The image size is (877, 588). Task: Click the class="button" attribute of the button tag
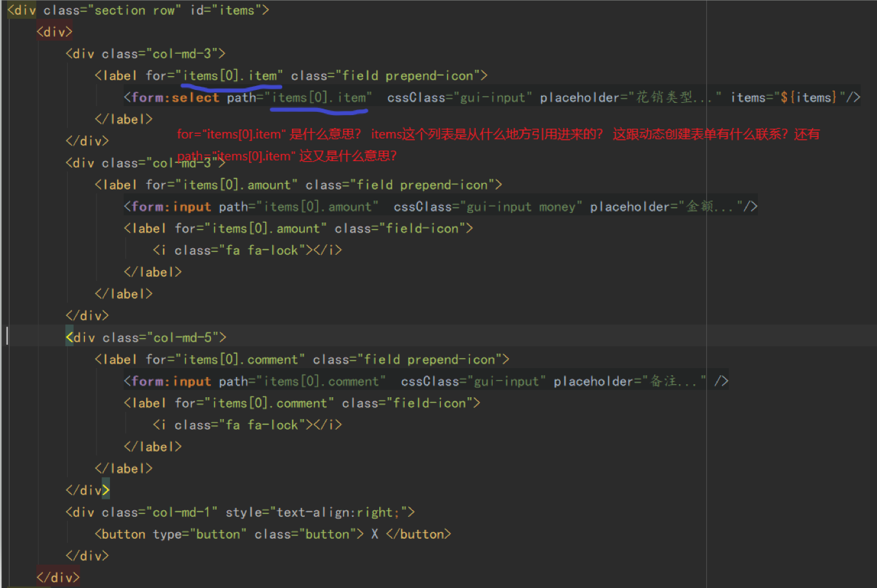[x=305, y=534]
